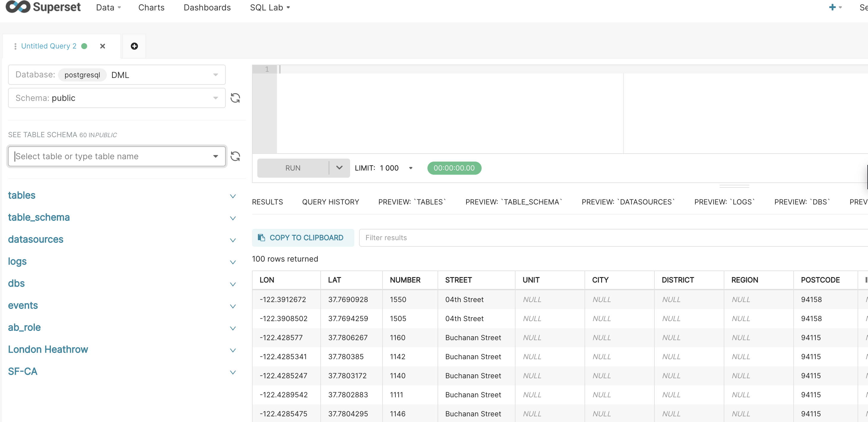Screen dimensions: 868x422
Task: Open the Run button dropdown arrow
Action: (339, 168)
